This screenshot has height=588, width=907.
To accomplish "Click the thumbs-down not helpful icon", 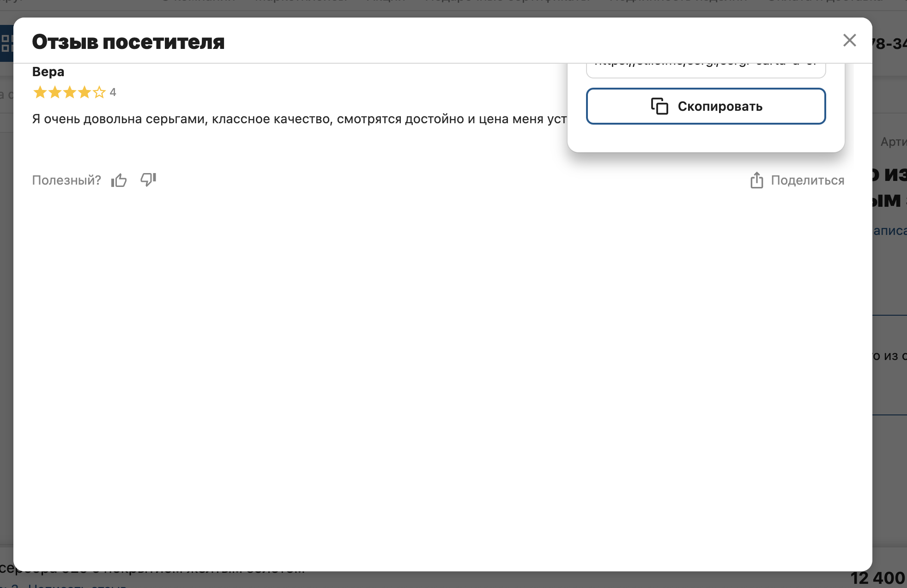I will coord(148,179).
